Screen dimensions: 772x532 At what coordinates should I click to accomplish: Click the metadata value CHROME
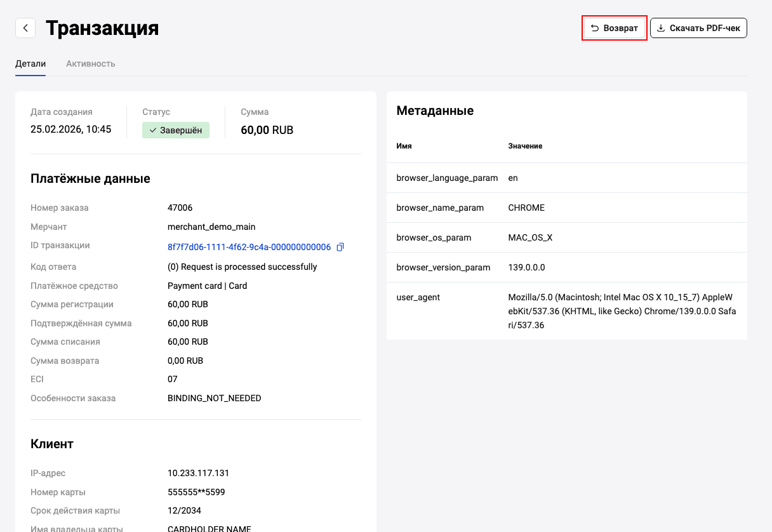526,208
